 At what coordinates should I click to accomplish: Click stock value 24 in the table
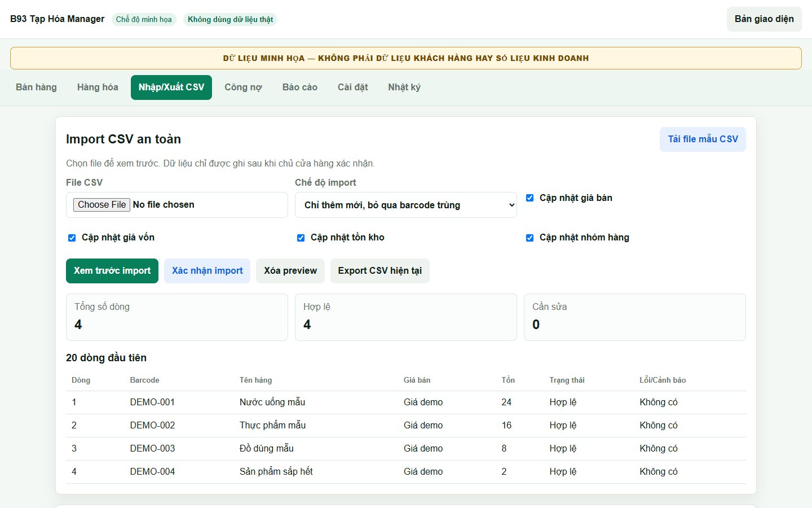point(506,402)
